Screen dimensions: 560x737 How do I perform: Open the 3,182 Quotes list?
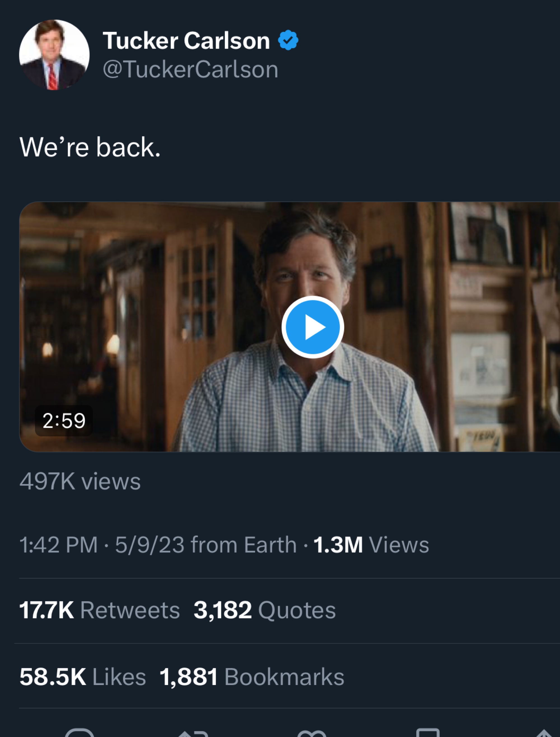pyautogui.click(x=264, y=610)
